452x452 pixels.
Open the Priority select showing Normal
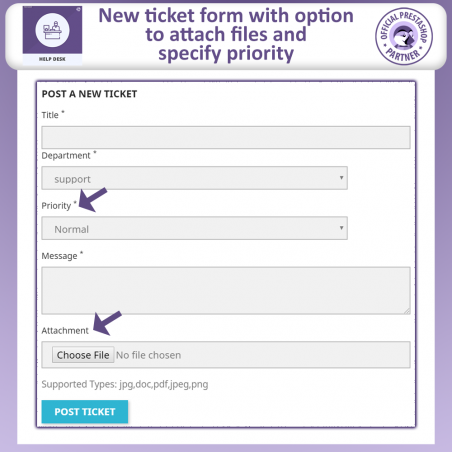[x=195, y=228]
